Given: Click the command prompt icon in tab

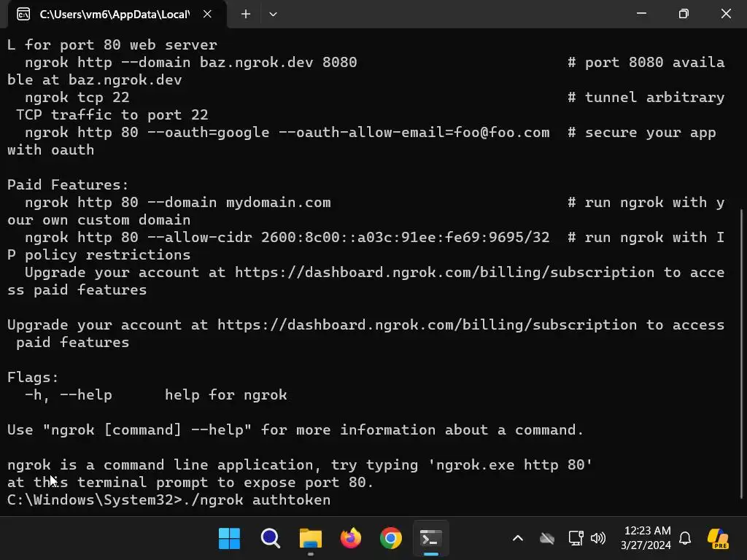Looking at the screenshot, I should pos(23,15).
